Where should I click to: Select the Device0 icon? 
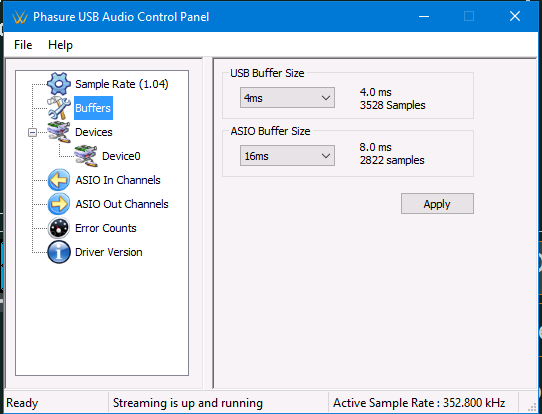click(86, 156)
